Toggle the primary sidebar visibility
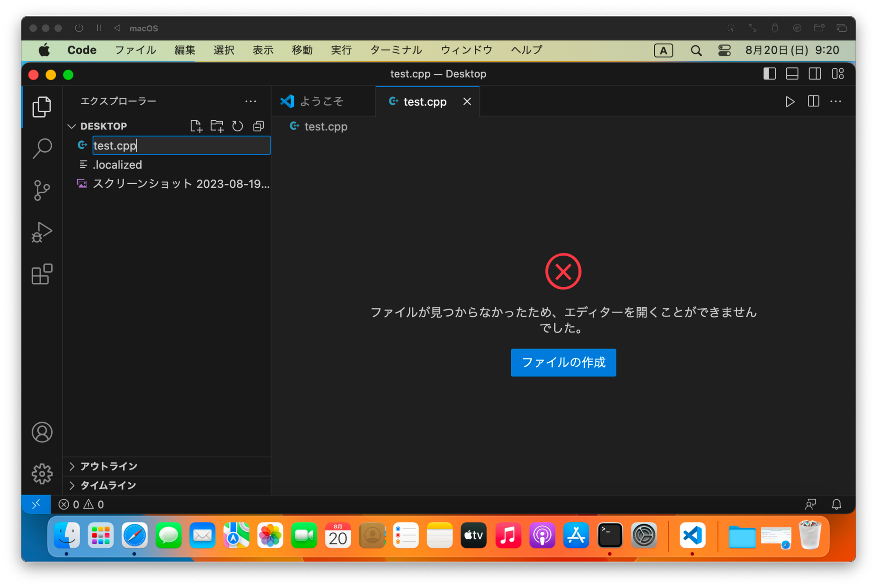Viewport: 877px width, 588px height. click(770, 74)
